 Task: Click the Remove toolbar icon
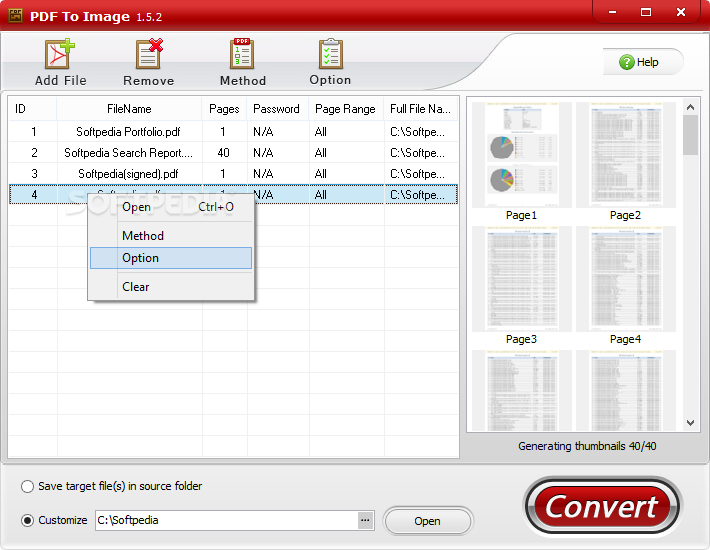(149, 54)
